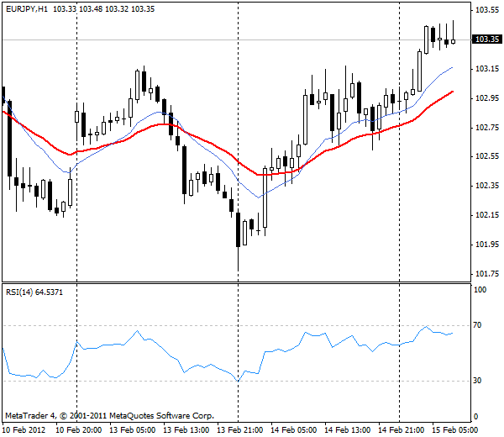
Task: Click time axis label 14 Feb 21:00
Action: [x=401, y=430]
